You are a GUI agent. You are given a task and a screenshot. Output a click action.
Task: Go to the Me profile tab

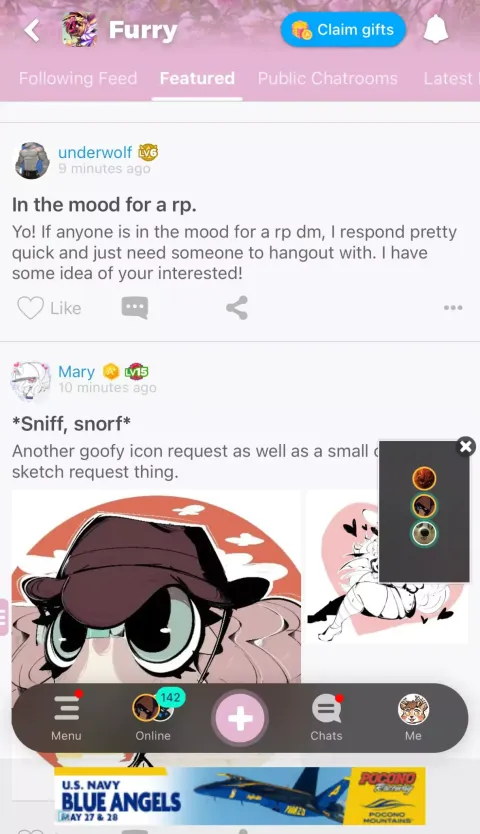413,718
